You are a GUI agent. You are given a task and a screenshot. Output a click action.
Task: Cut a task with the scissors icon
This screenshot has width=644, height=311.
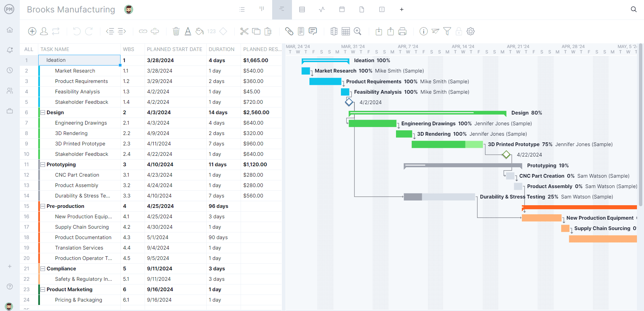(244, 31)
